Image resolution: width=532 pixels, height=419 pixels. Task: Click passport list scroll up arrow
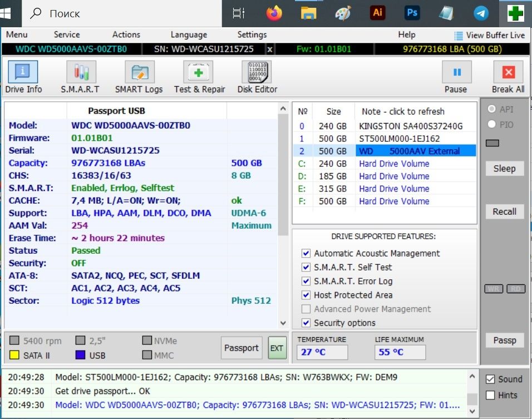pyautogui.click(x=283, y=109)
